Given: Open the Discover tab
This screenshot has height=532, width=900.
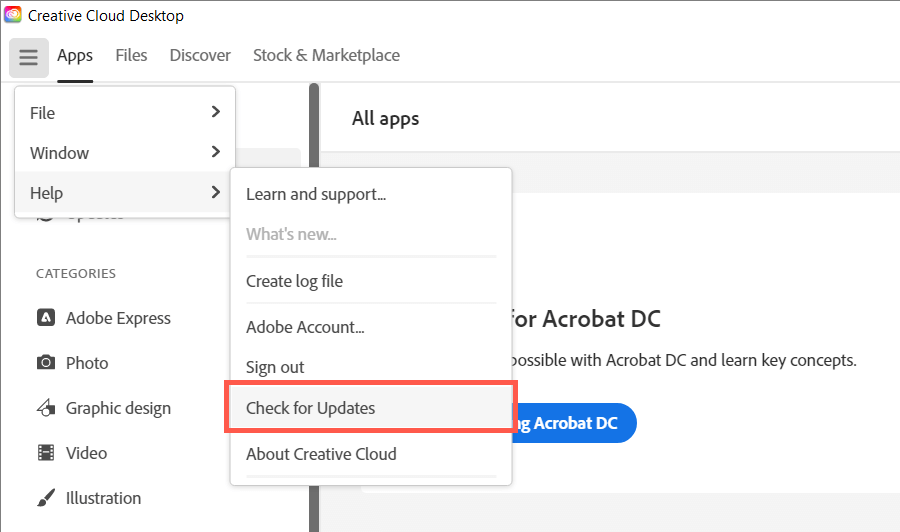Looking at the screenshot, I should [200, 56].
